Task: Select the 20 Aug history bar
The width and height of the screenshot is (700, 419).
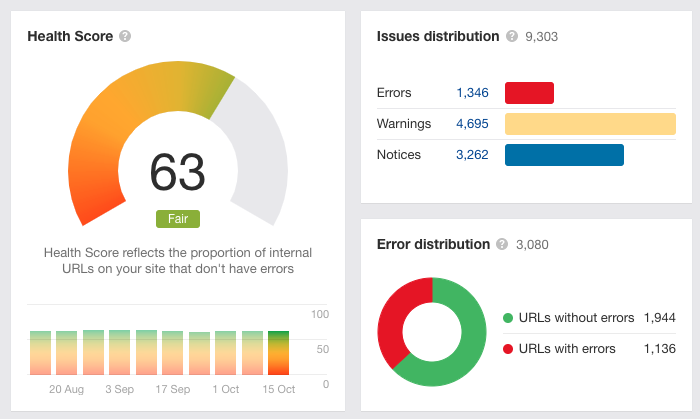Action: pyautogui.click(x=67, y=353)
